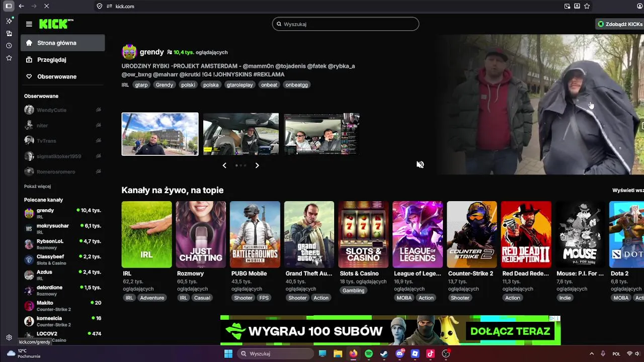
Task: Select the third featured stream thumbnail
Action: click(x=321, y=134)
